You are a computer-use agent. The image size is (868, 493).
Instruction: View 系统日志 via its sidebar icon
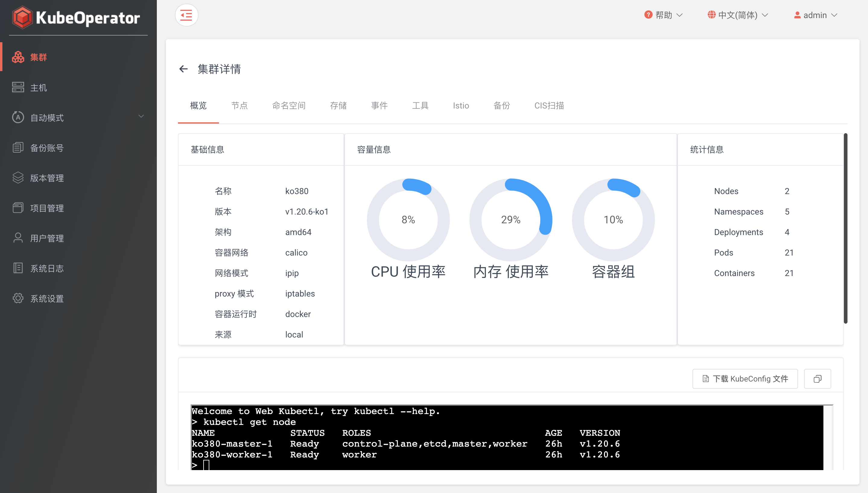(x=18, y=268)
